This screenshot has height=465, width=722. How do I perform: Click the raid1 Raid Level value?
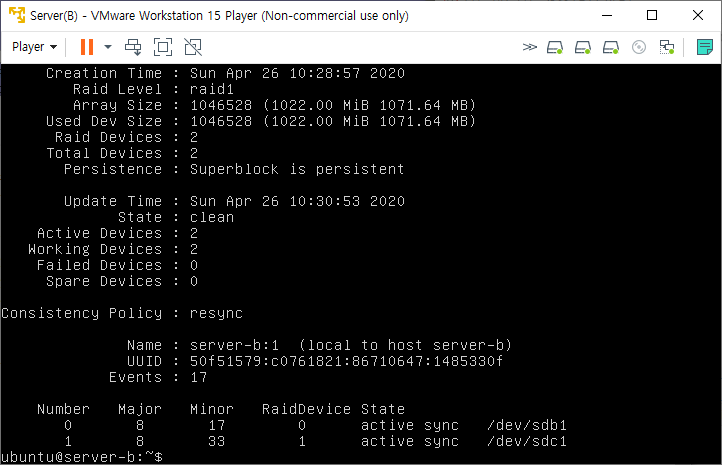tap(212, 89)
